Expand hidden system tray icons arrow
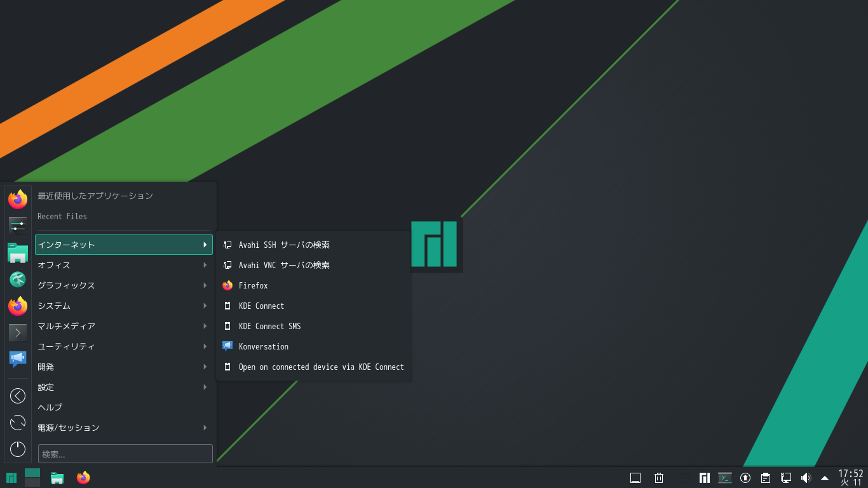Image resolution: width=868 pixels, height=488 pixels. (825, 478)
